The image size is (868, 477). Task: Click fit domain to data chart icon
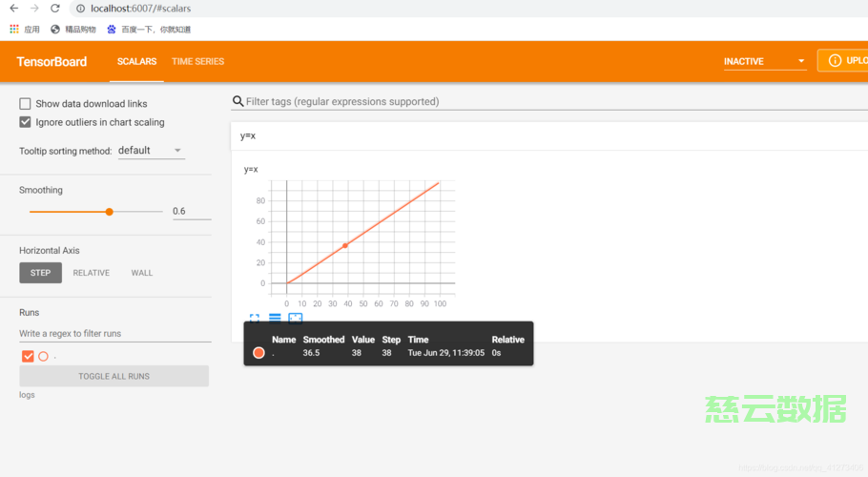tap(296, 319)
